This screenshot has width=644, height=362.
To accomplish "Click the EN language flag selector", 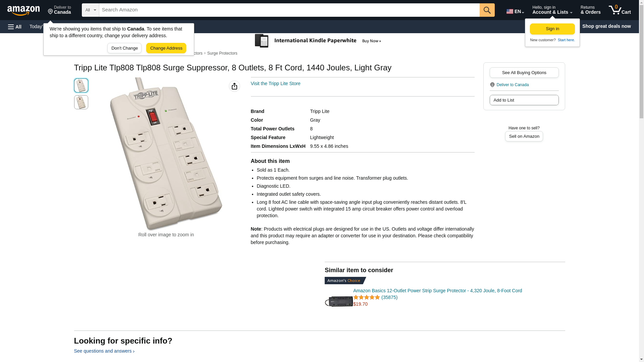I will coord(515,11).
